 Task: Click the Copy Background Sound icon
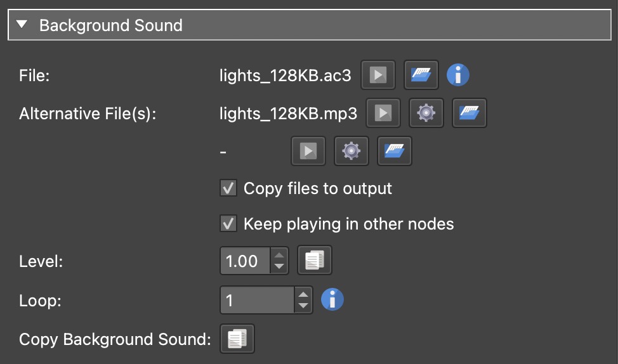[237, 339]
